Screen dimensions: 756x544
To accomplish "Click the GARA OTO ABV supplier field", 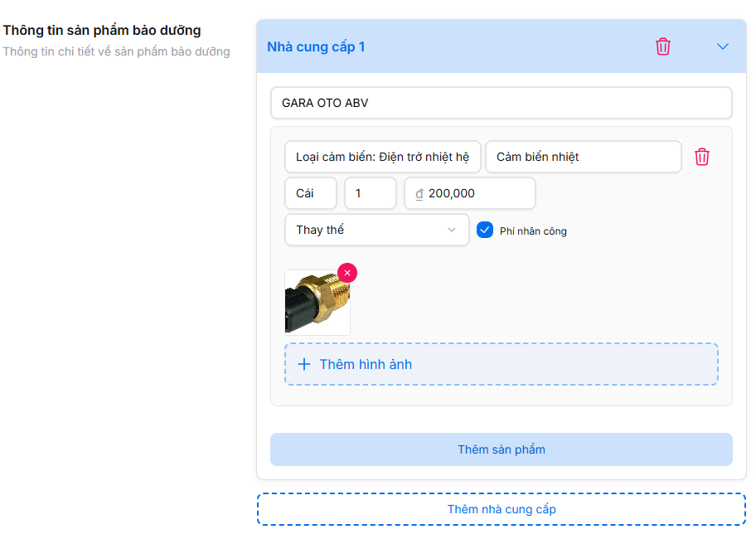I will (x=501, y=104).
